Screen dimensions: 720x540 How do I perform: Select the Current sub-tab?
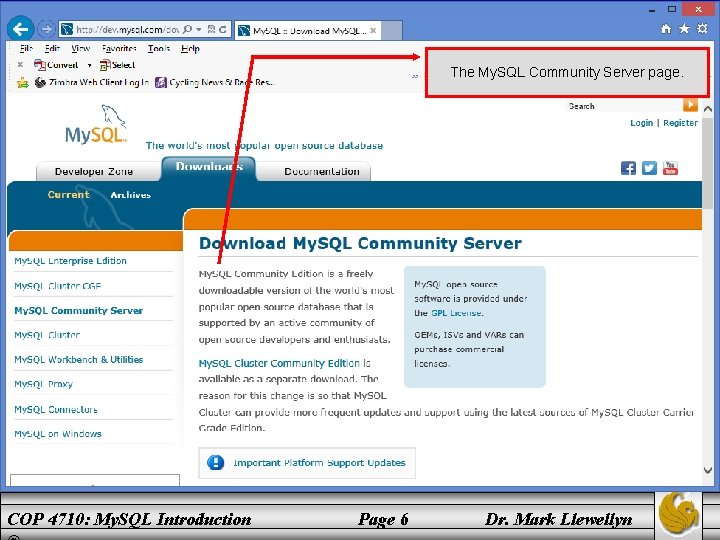coord(68,195)
